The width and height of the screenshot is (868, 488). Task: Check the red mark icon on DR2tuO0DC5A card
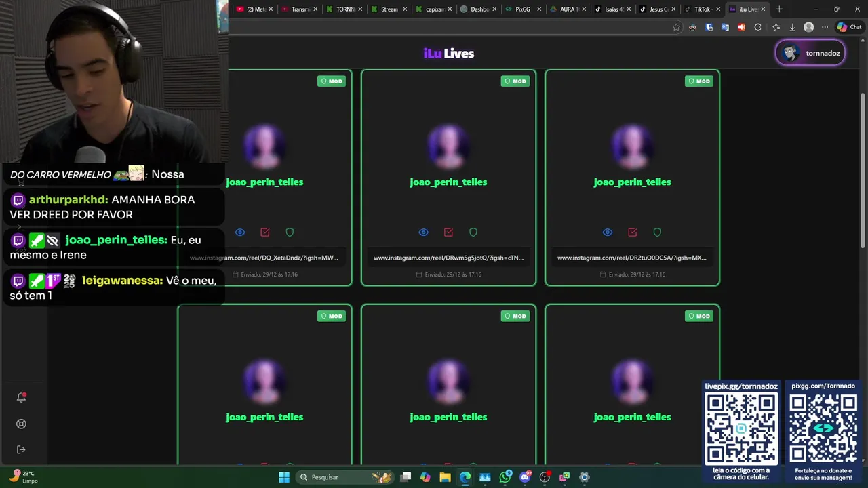pos(633,232)
